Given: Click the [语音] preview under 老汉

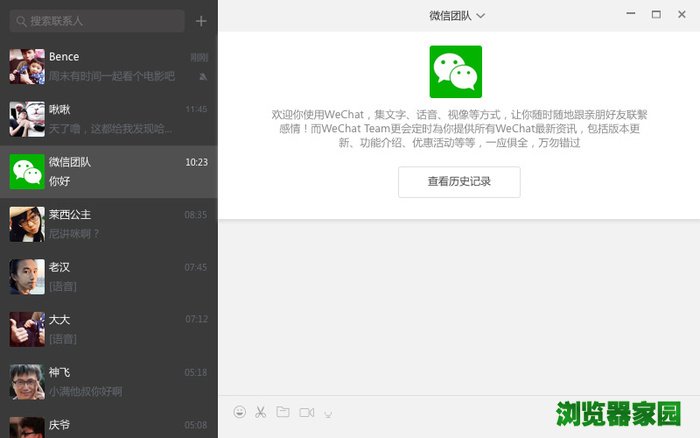Looking at the screenshot, I should pyautogui.click(x=62, y=287).
